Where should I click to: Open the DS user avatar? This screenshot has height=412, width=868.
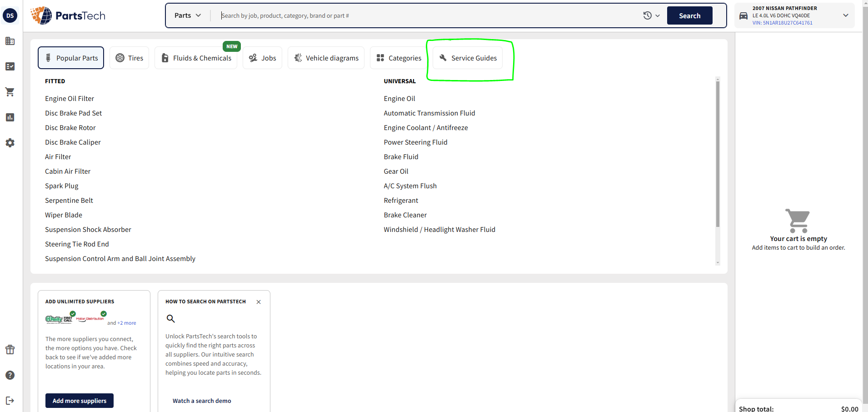(x=10, y=15)
